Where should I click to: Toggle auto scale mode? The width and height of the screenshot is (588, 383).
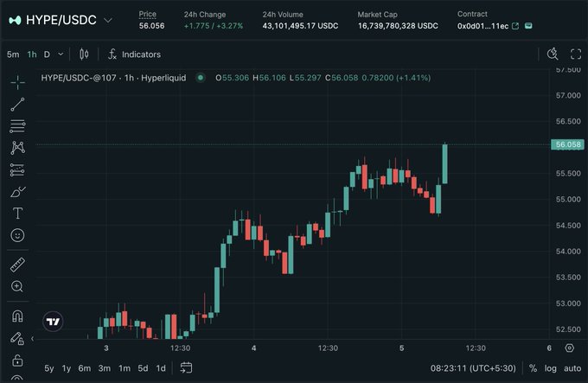pos(572,368)
